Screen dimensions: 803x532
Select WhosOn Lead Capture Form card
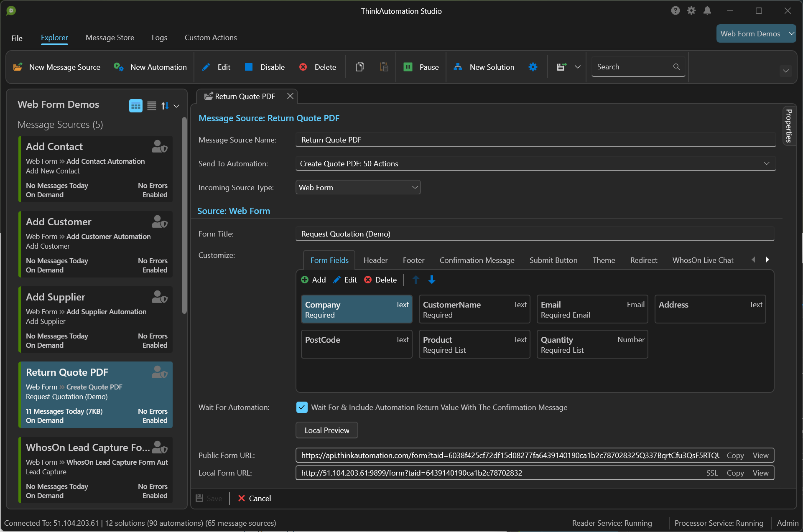click(x=96, y=470)
